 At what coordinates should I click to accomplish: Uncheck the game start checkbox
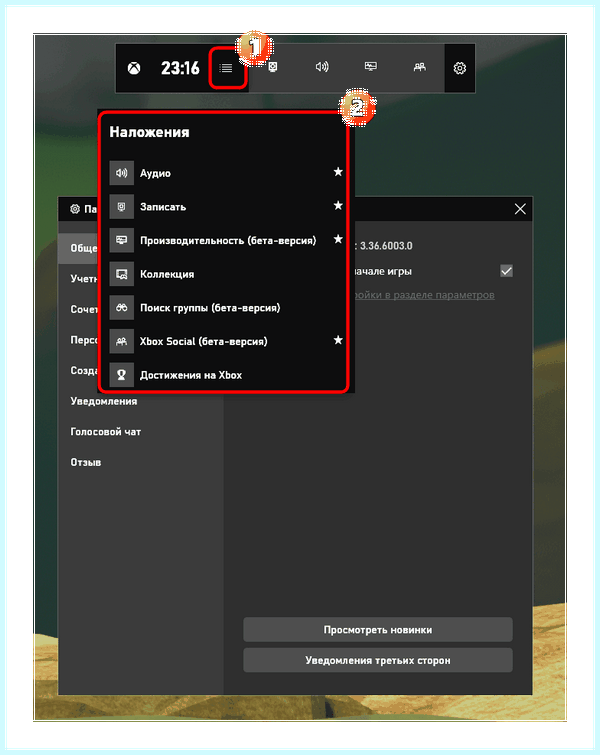click(x=506, y=271)
